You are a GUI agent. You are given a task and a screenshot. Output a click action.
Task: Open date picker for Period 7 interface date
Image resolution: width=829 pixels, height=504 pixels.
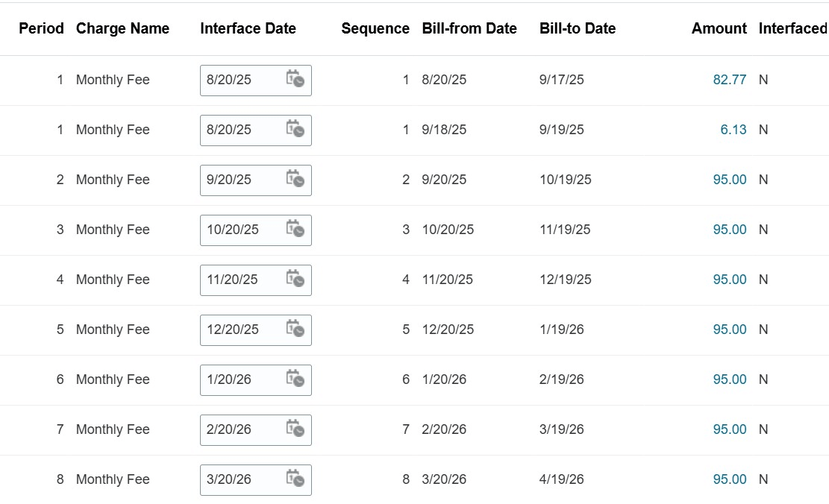click(x=296, y=429)
